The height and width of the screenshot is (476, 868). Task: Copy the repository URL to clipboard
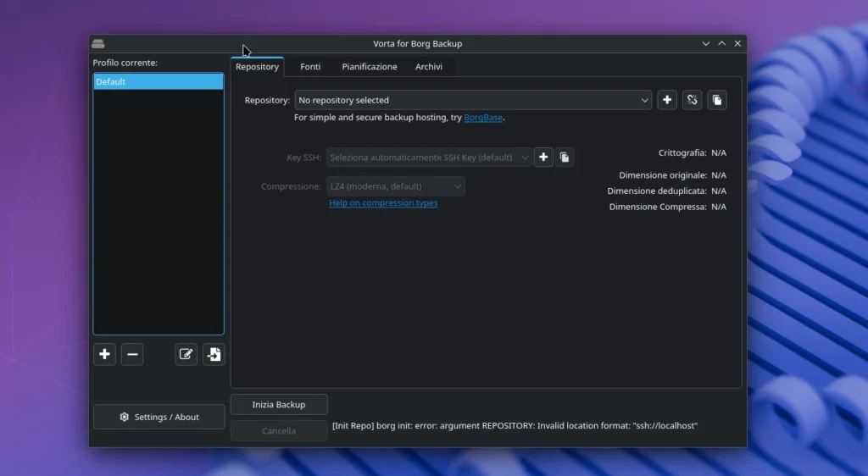[x=717, y=100]
